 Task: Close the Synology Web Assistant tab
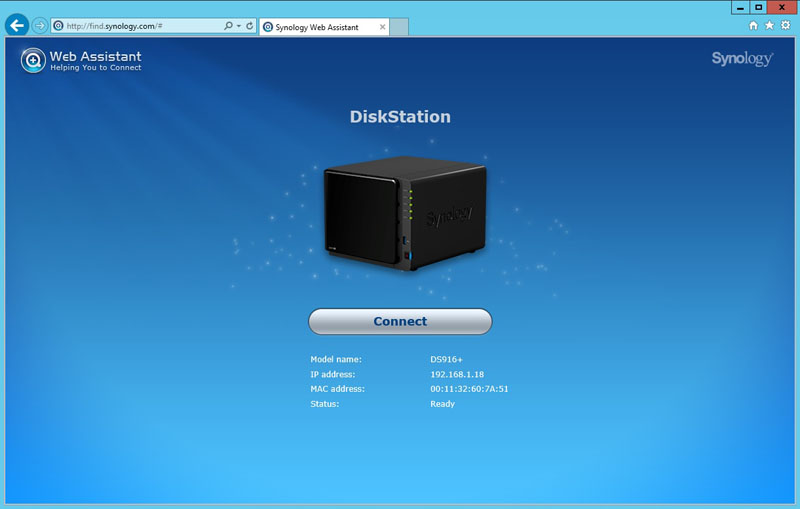(382, 27)
